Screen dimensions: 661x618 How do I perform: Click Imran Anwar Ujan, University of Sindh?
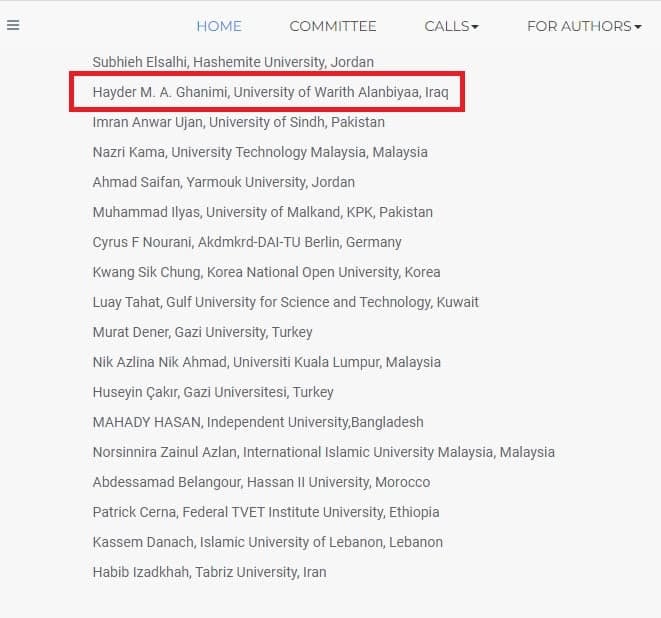click(238, 122)
